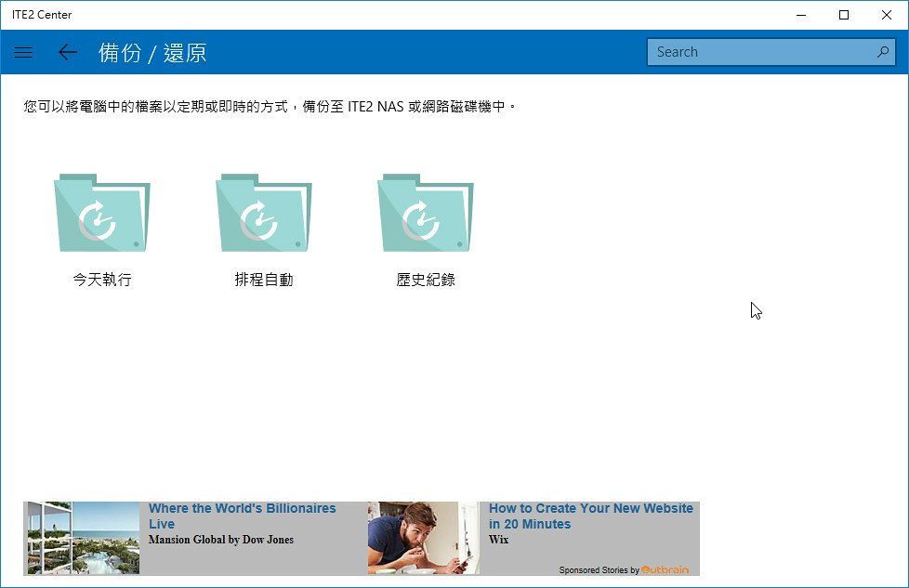Open the 排程自動 backup folder icon
The image size is (909, 588).
click(264, 213)
